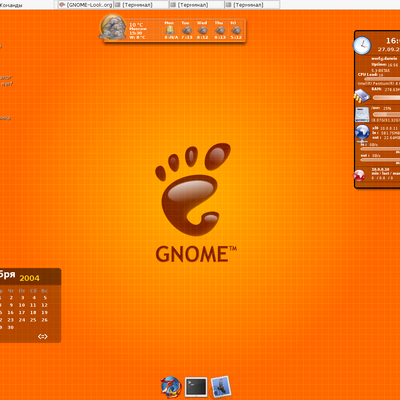Select day 12 in the calendar
The height and width of the screenshot is (400, 400).
(44, 305)
